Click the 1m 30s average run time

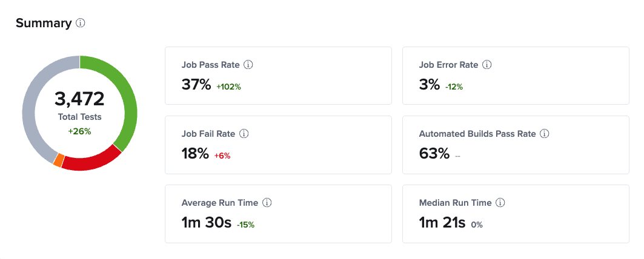(x=207, y=223)
